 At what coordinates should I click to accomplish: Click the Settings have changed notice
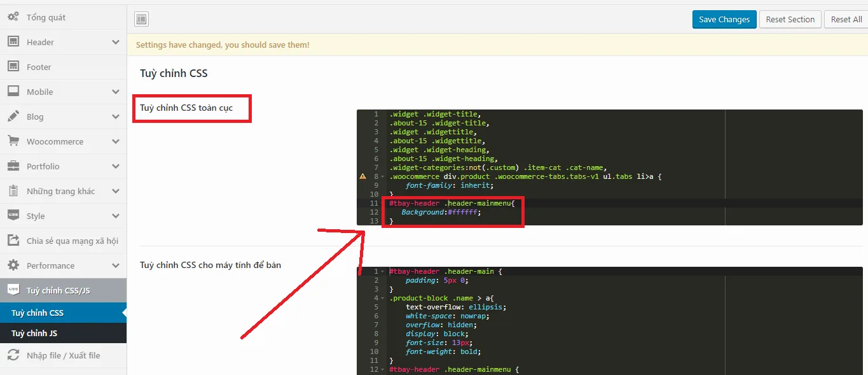click(x=223, y=45)
